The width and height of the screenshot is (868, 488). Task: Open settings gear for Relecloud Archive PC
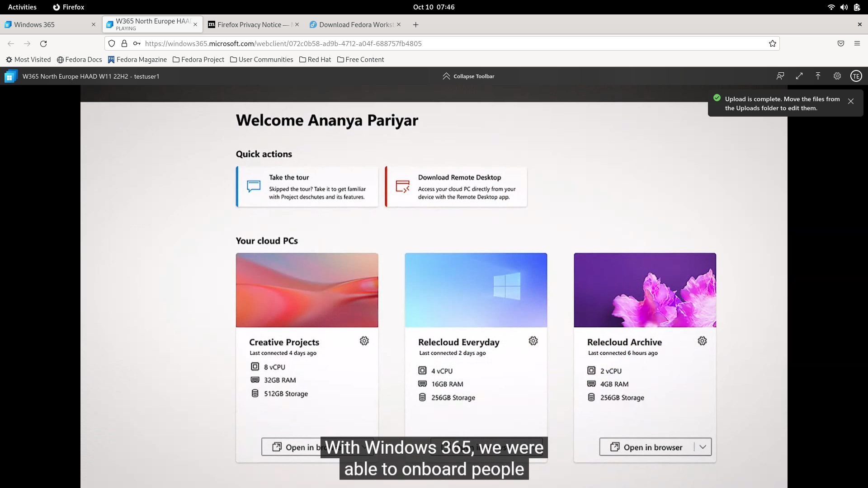coord(702,341)
